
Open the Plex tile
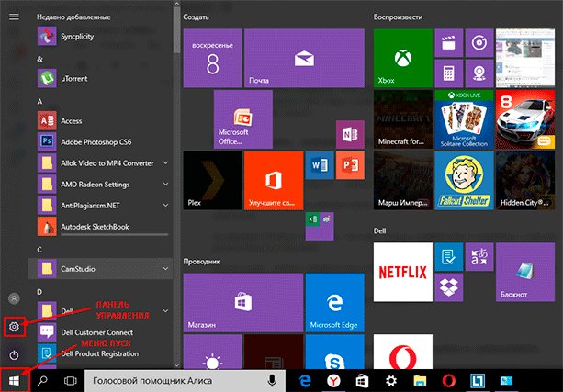212,180
